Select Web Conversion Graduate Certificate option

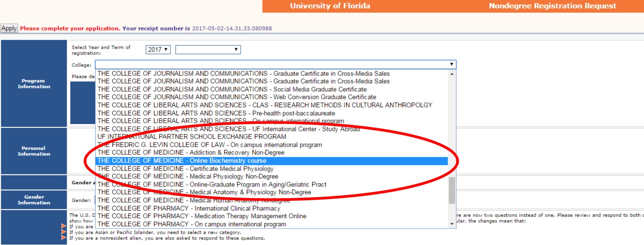coord(272,97)
